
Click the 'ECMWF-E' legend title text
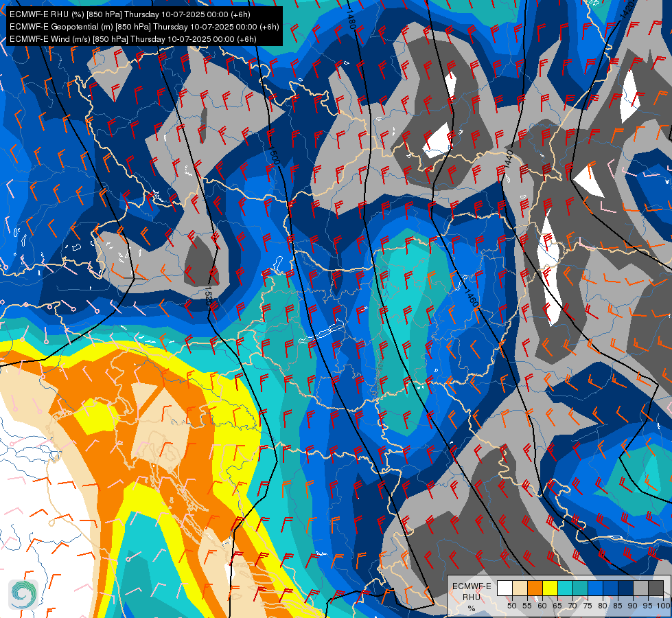[472, 586]
